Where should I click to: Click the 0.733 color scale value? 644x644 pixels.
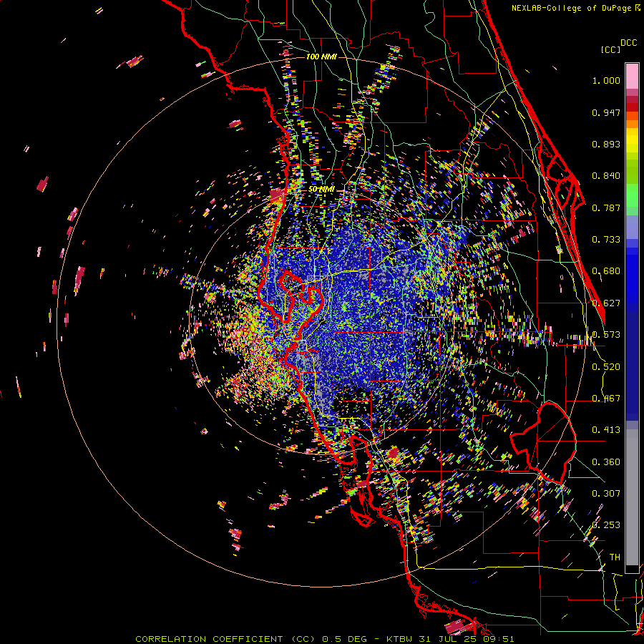[x=606, y=240]
